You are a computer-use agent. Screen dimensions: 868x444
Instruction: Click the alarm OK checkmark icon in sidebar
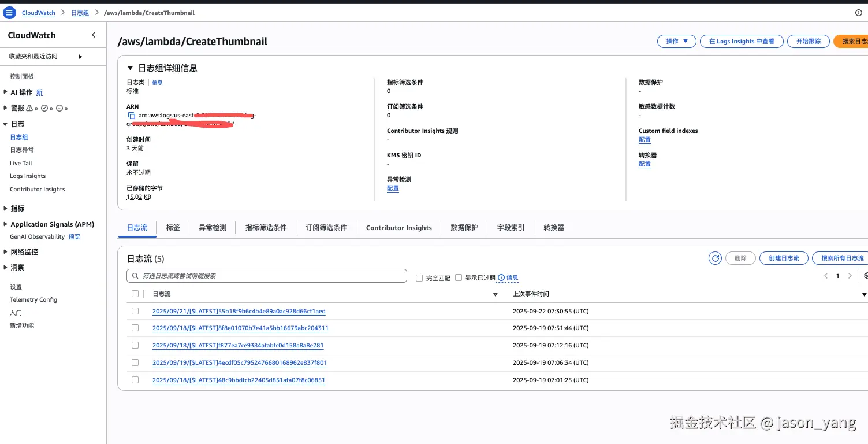[x=44, y=108]
